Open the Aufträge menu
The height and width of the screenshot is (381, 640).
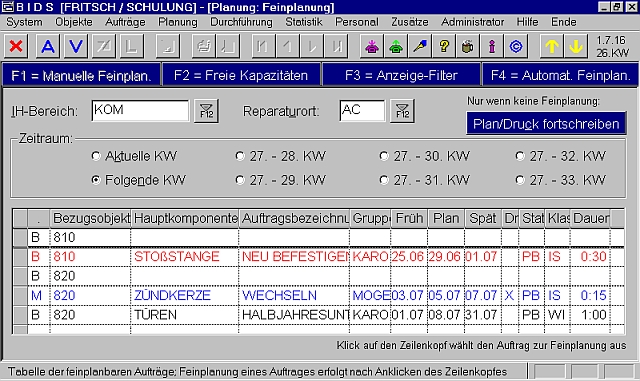(125, 22)
